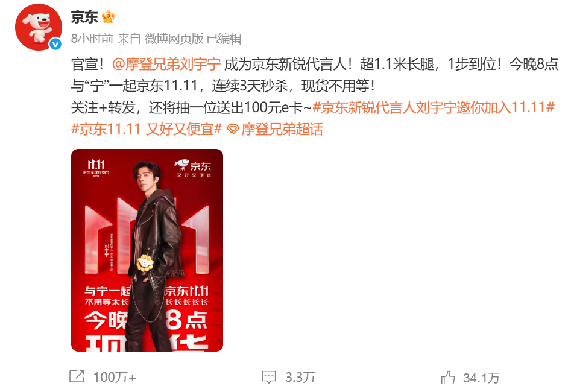Viewport: 568px width, 392px height.
Task: Open hashtag #京东11.11 又好又便宜#
Action: pos(147,129)
